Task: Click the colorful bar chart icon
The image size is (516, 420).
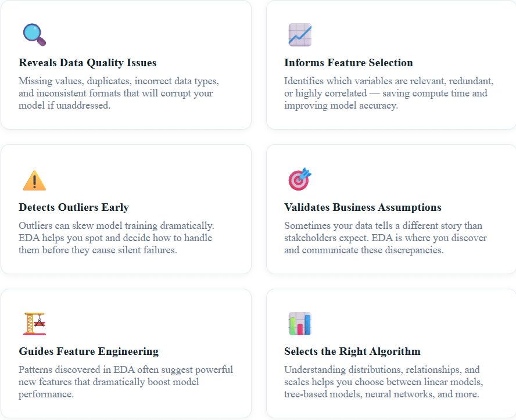Action: (300, 324)
